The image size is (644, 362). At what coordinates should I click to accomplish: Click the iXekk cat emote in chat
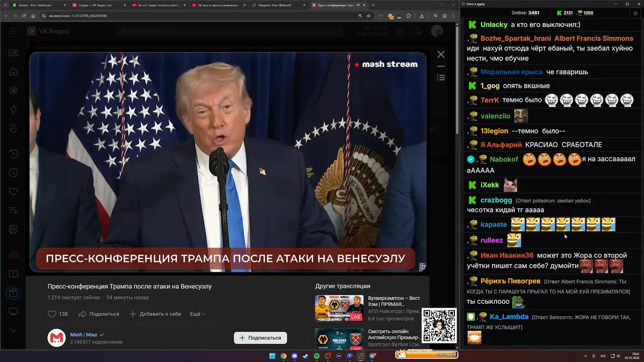(x=511, y=185)
